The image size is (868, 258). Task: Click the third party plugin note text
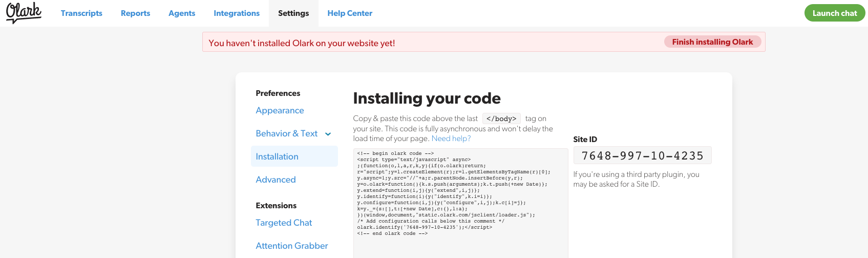tap(637, 180)
